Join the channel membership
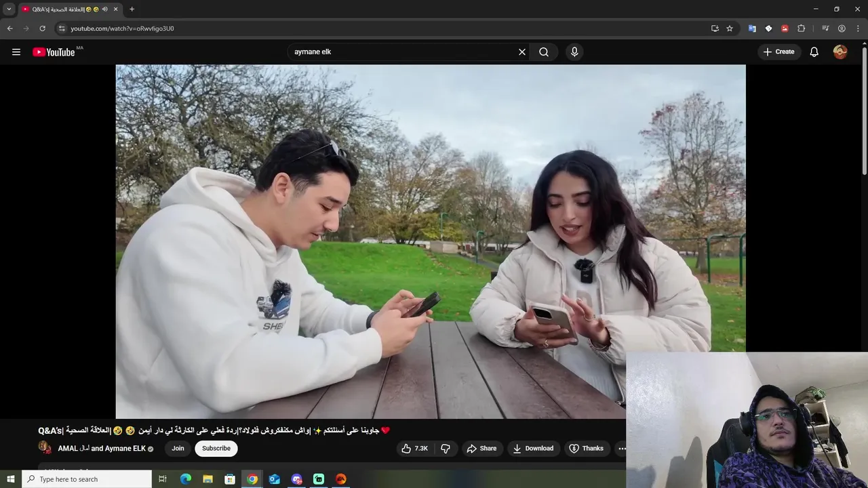This screenshot has width=868, height=488. point(178,448)
